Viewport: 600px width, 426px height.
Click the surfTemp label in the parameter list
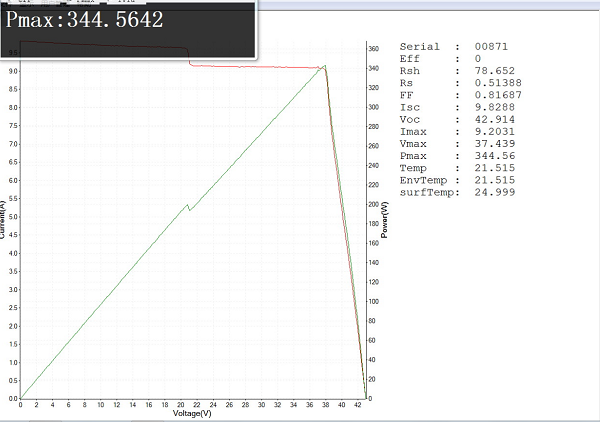(x=429, y=192)
